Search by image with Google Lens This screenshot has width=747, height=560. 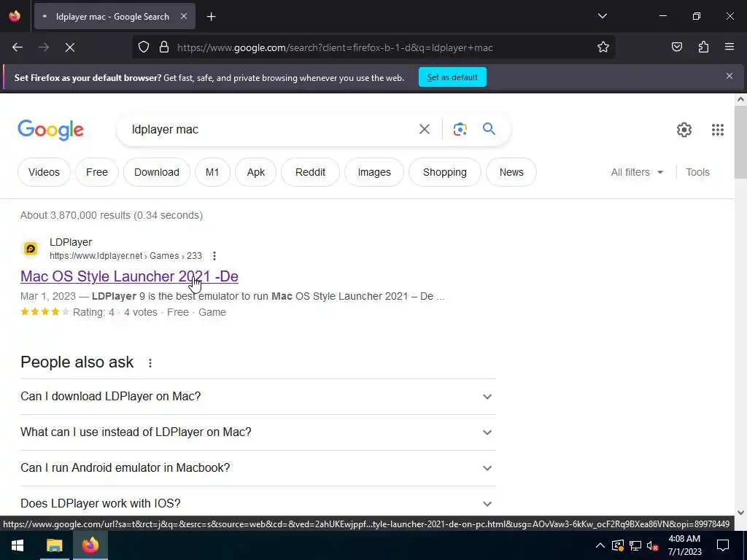pyautogui.click(x=460, y=129)
